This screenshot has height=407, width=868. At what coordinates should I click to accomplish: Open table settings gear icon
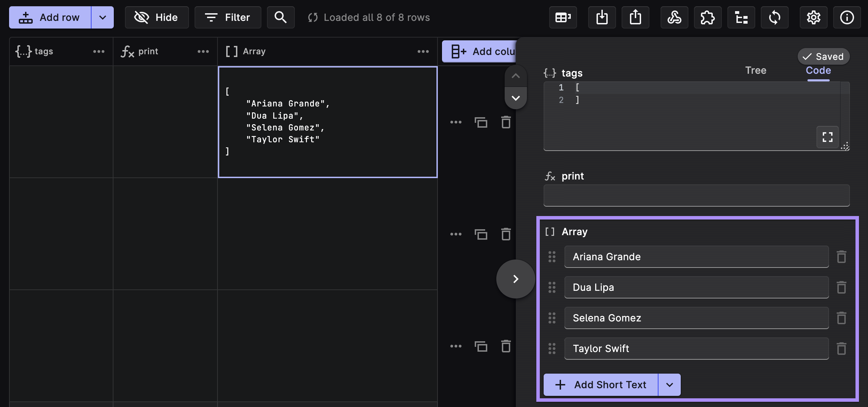(x=813, y=17)
